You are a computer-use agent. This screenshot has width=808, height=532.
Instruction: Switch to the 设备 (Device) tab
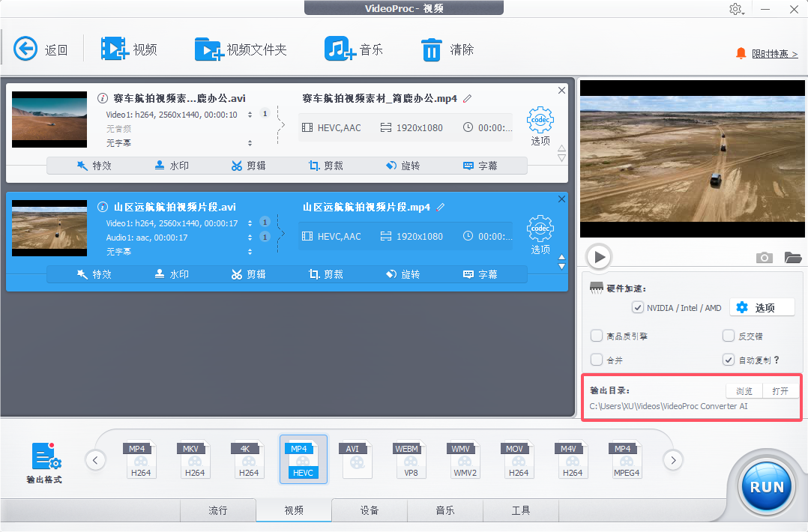coord(369,510)
